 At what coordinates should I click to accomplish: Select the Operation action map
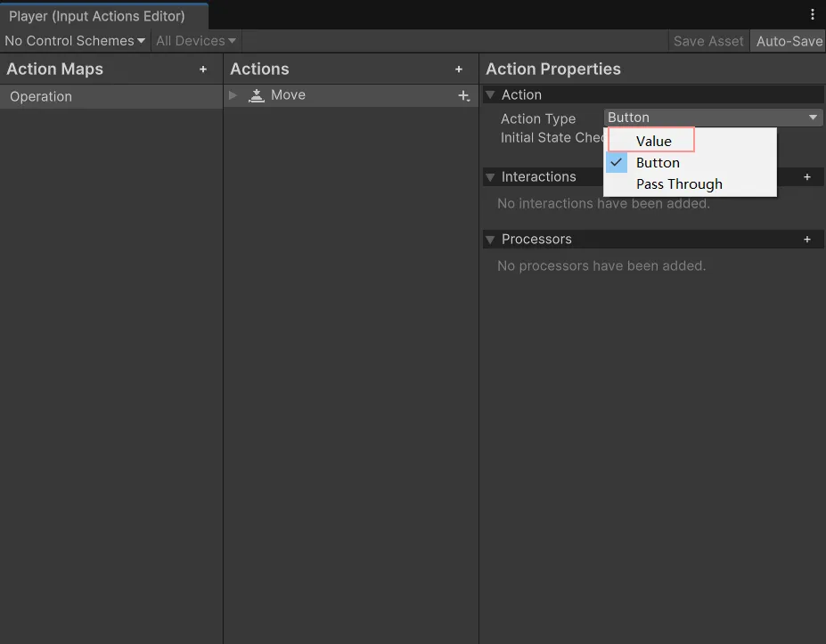click(41, 97)
